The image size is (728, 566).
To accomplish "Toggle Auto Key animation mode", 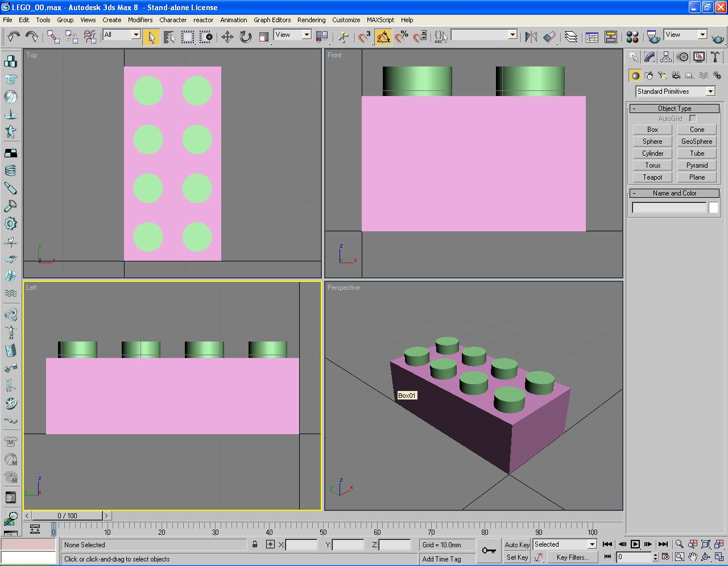I will click(x=516, y=544).
